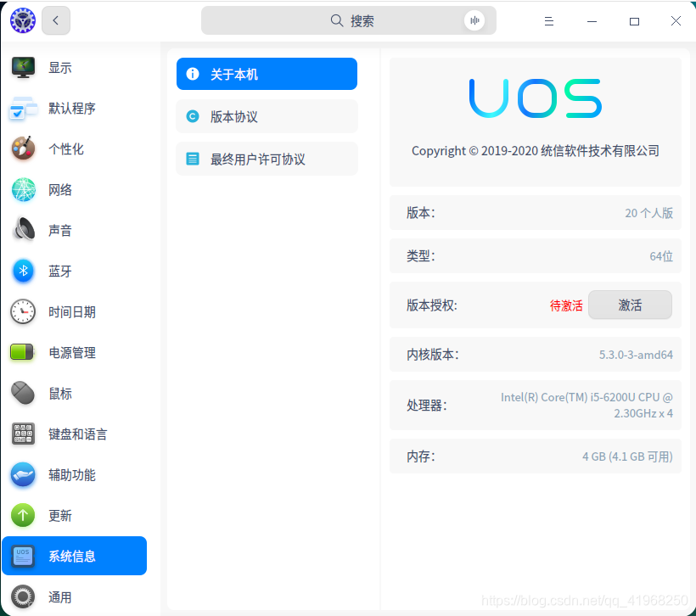
Task: Maximize the Control Center window
Action: pos(634,21)
